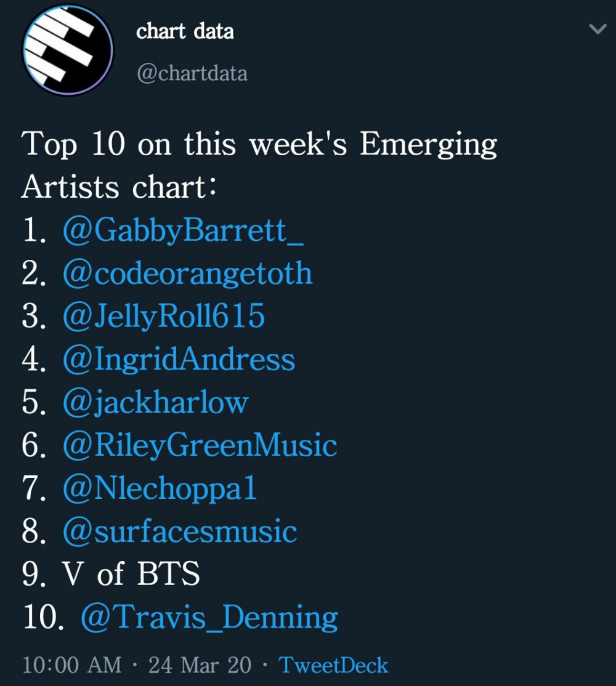This screenshot has width=616, height=686.
Task: Open the chart data profile picture
Action: pyautogui.click(x=68, y=49)
